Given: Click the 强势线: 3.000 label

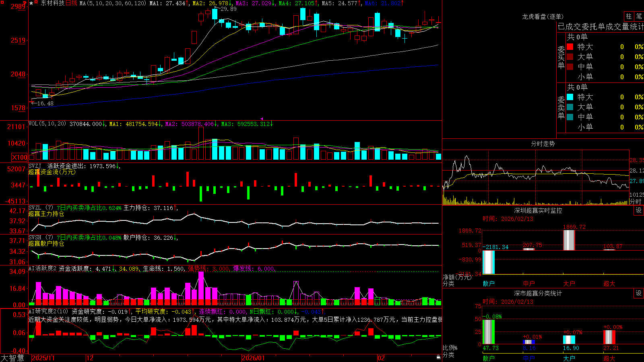Looking at the screenshot, I should [208, 268].
